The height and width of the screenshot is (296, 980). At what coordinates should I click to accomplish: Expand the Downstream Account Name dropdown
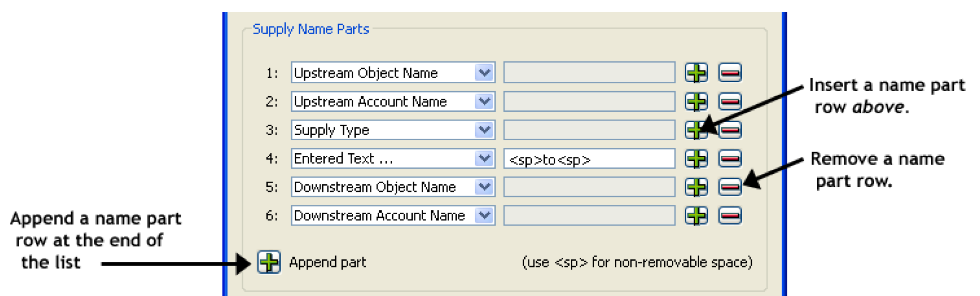pos(484,215)
